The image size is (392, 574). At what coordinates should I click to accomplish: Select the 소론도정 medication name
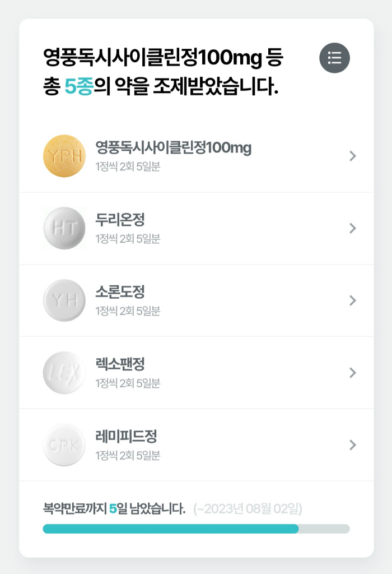click(120, 292)
